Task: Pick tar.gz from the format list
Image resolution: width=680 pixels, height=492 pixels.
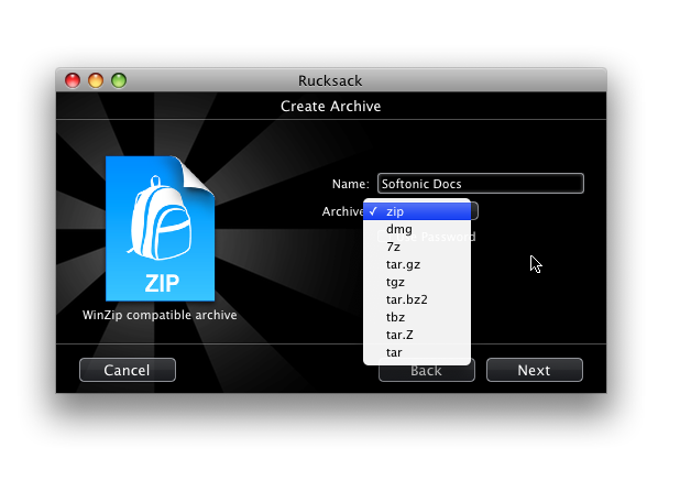Action: pos(417,264)
